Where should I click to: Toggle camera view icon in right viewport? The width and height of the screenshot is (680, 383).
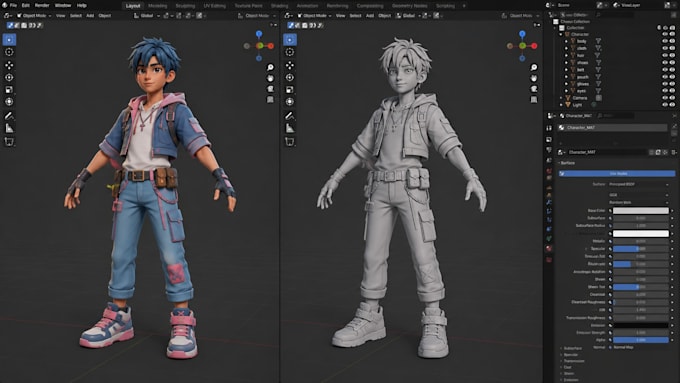coord(534,89)
